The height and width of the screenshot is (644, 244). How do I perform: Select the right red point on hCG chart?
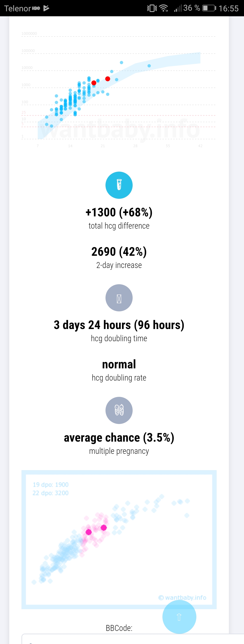pos(108,79)
